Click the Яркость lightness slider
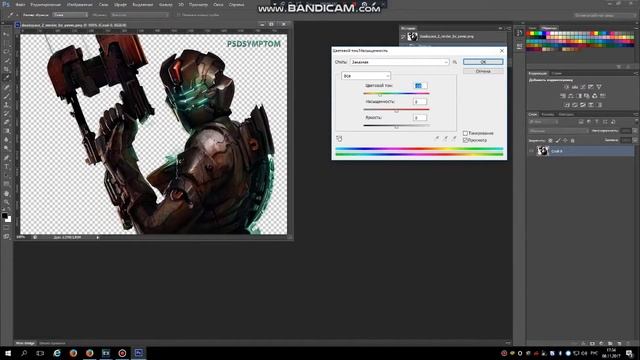Screen dimensions: 640x360 pos(396,126)
